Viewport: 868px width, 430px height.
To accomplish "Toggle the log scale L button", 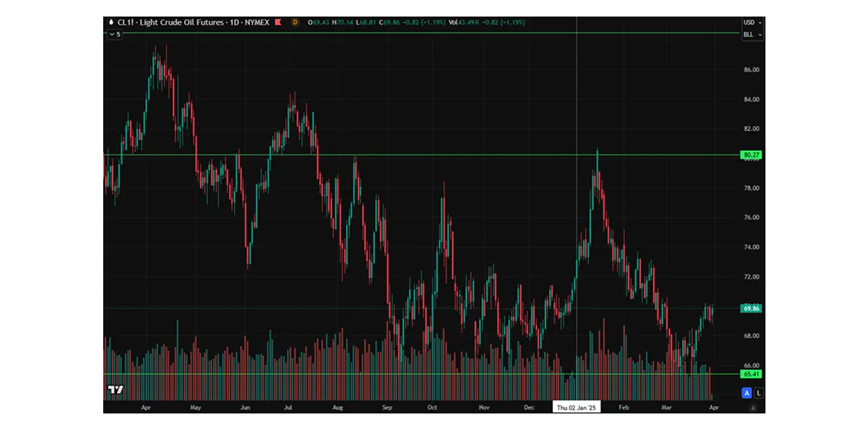I will coord(758,393).
